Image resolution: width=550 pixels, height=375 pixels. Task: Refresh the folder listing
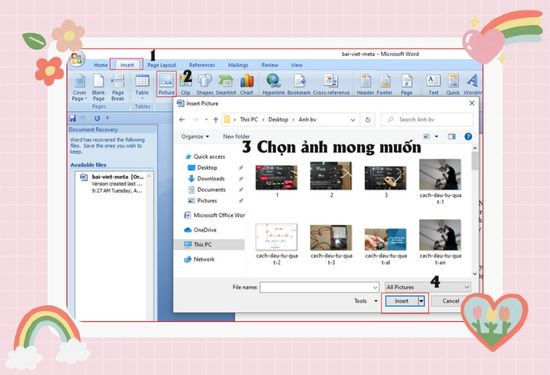click(x=368, y=120)
